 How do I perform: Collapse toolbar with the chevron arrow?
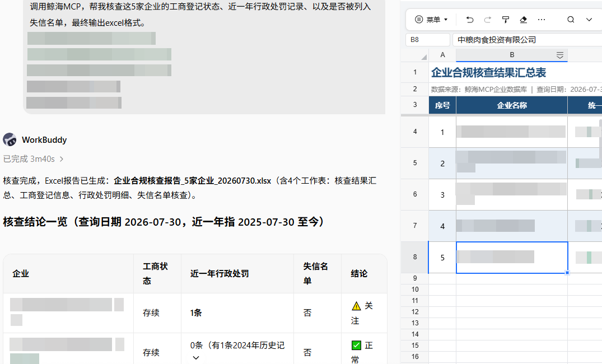[x=589, y=20]
